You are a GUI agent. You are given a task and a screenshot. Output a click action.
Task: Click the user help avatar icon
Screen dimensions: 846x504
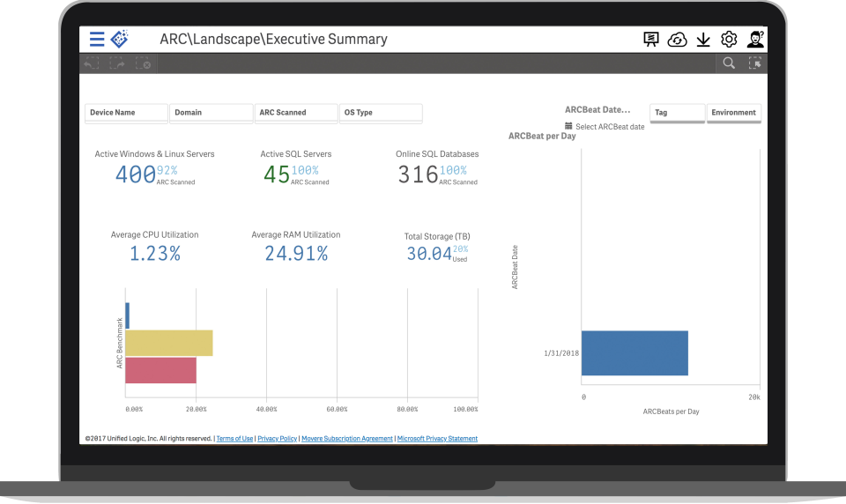pos(755,39)
